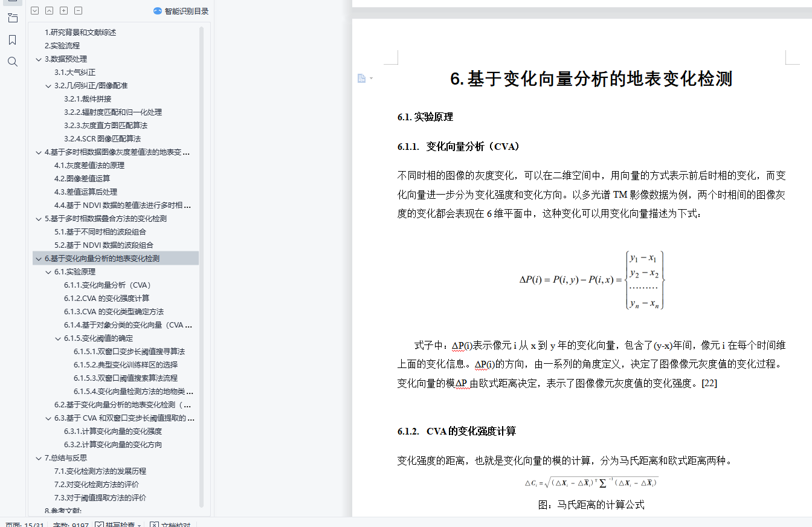Select 6.3.2.计算变化向量的变化方向
Image resolution: width=812 pixels, height=527 pixels.
tap(113, 445)
